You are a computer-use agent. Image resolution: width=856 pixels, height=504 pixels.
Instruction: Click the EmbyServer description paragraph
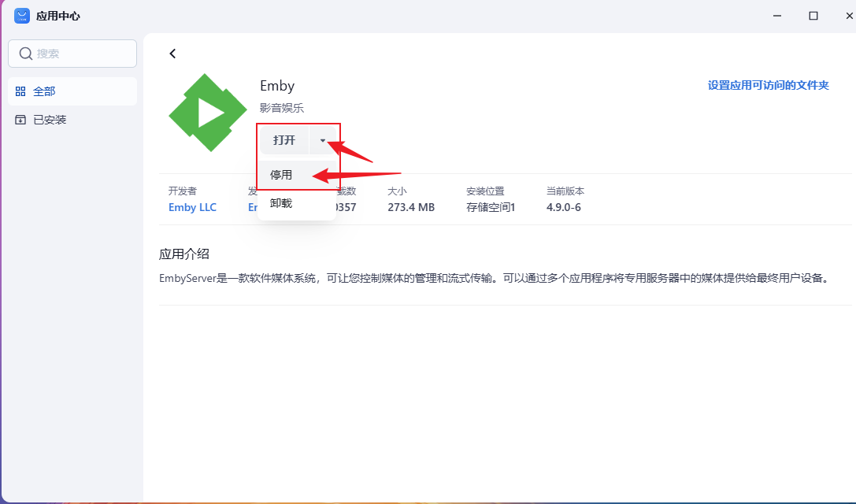495,278
